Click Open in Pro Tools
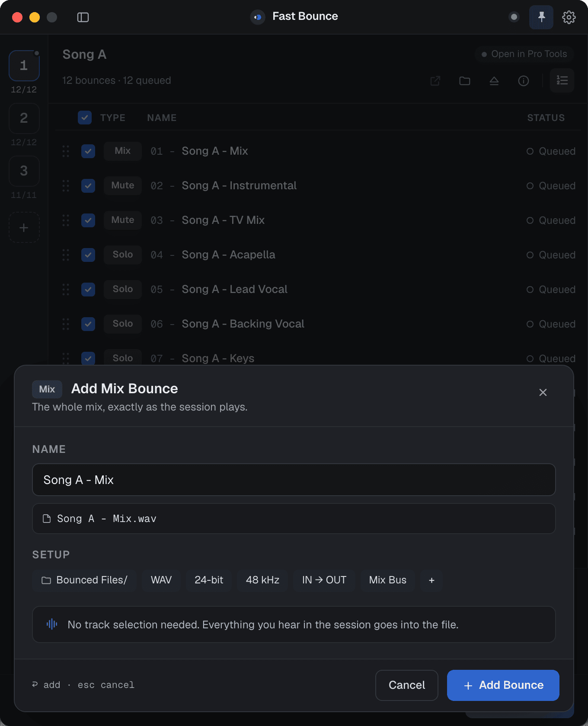The width and height of the screenshot is (588, 726). [x=524, y=54]
